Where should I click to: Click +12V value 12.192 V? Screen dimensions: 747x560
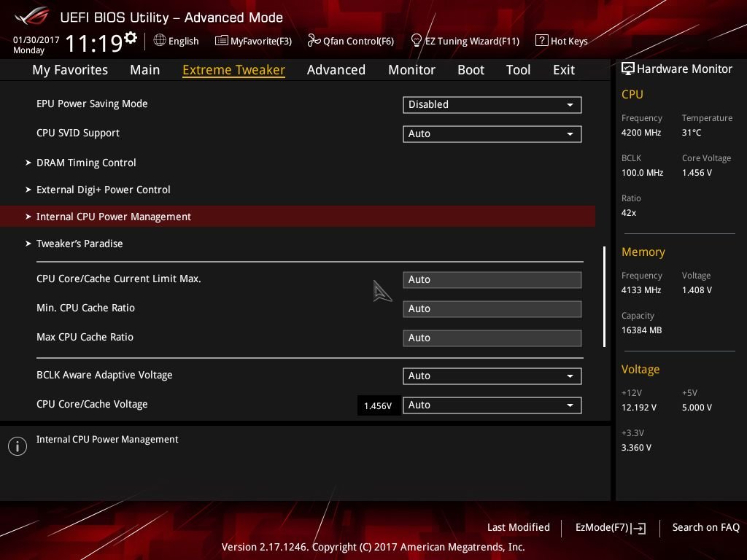coord(639,408)
